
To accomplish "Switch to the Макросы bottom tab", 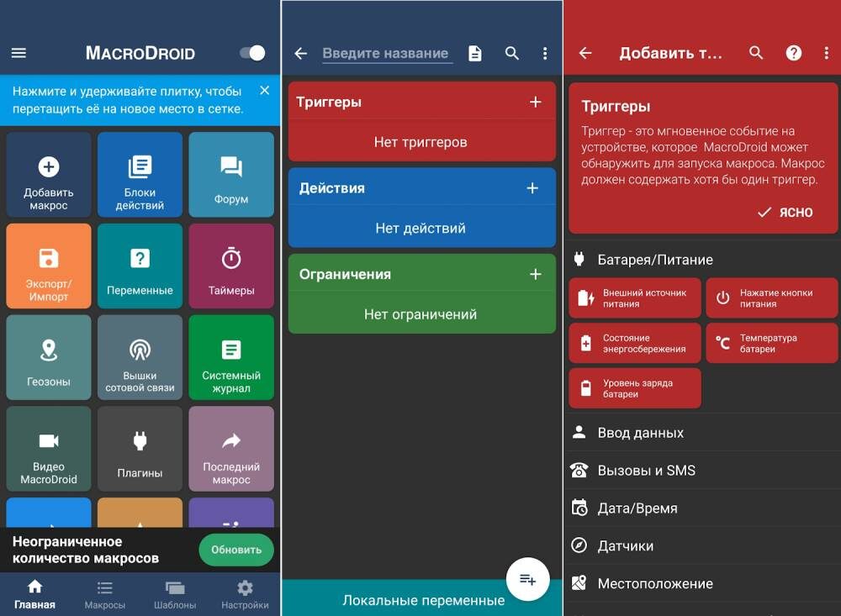I will click(104, 594).
